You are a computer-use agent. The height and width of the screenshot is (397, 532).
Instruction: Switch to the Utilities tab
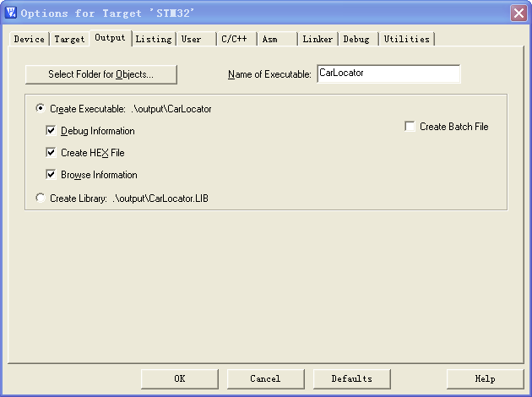(407, 39)
